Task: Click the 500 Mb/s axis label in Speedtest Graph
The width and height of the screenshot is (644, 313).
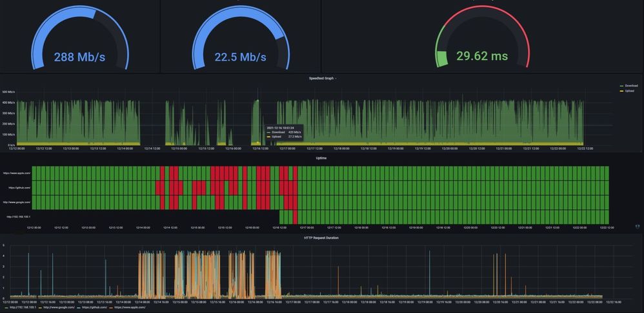Action: tap(8, 92)
